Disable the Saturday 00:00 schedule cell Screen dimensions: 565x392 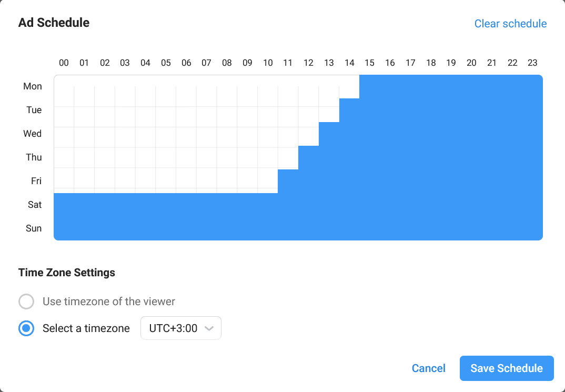coord(64,205)
